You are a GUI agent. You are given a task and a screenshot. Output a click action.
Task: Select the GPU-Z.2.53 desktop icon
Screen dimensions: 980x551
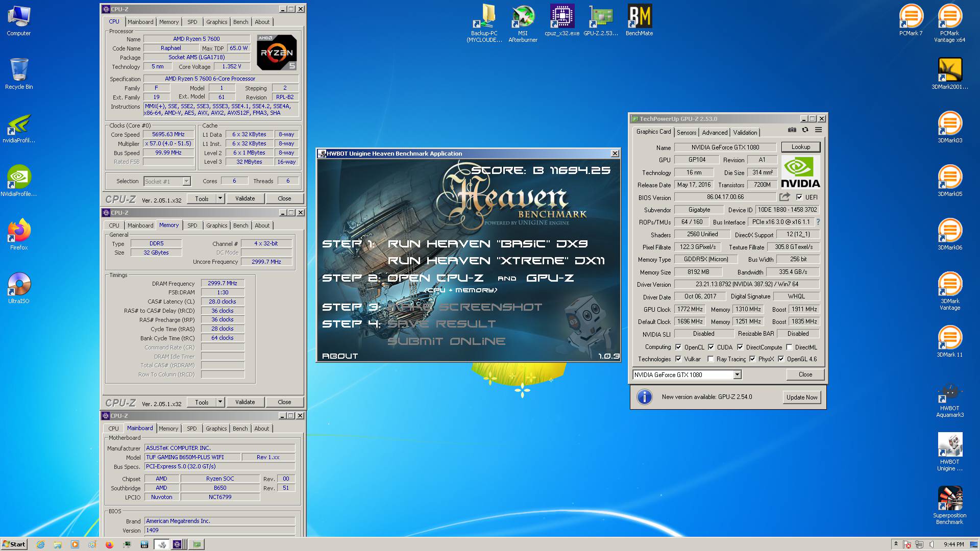click(600, 21)
